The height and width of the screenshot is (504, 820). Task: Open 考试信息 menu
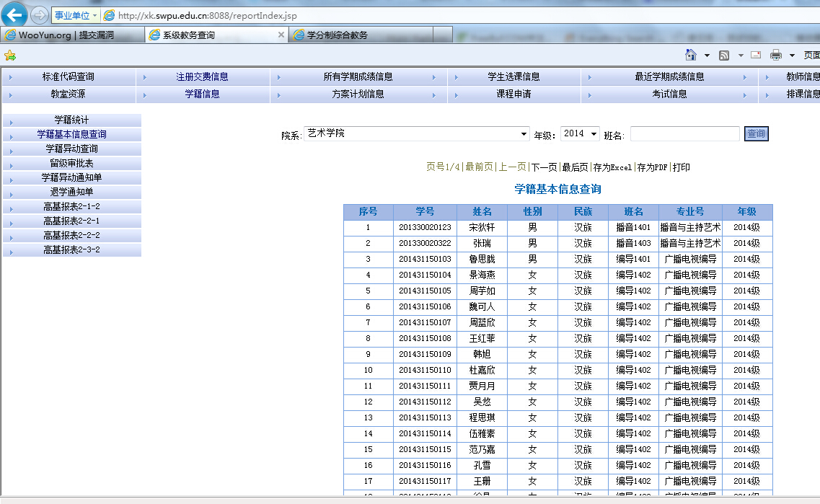[669, 94]
